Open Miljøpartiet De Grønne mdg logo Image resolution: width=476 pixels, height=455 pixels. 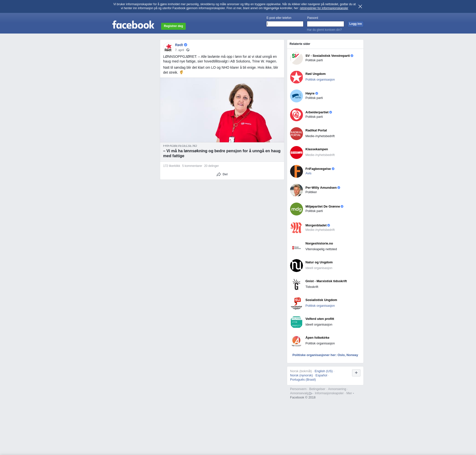[297, 209]
